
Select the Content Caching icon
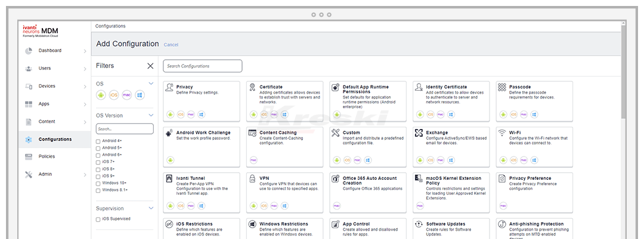click(252, 133)
